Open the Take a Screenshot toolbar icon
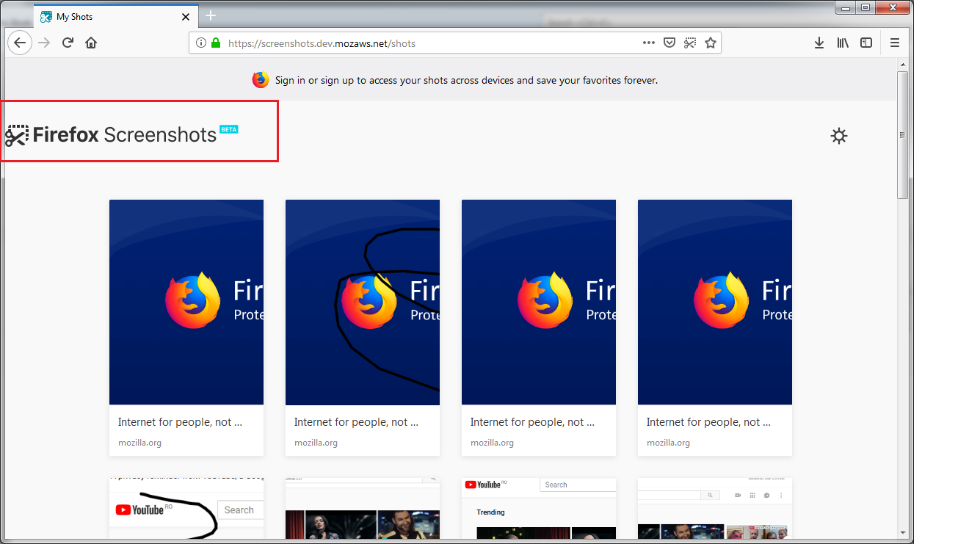Image resolution: width=980 pixels, height=544 pixels. click(x=689, y=43)
